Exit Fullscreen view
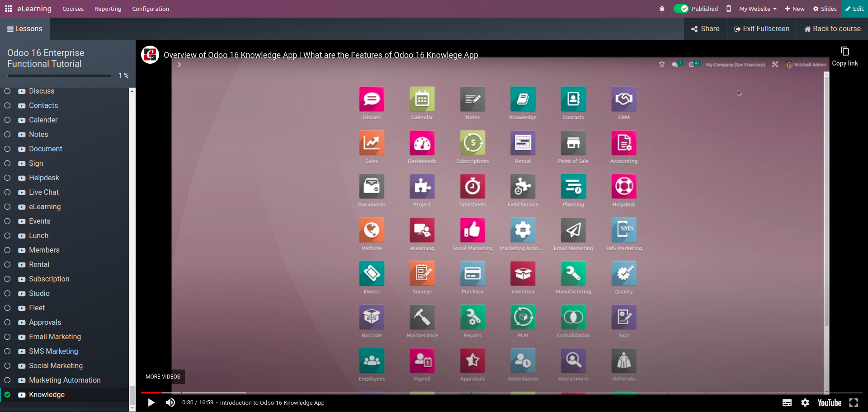This screenshot has height=412, width=868. (762, 29)
